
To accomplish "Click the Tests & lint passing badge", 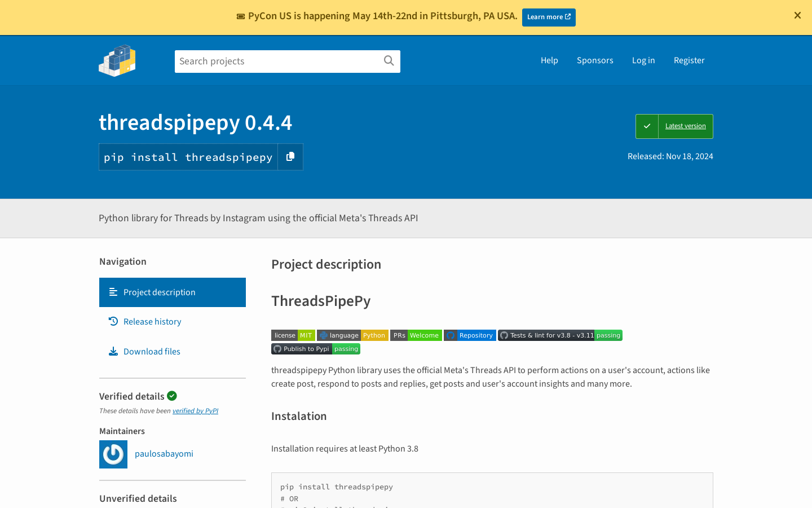I will click(560, 335).
